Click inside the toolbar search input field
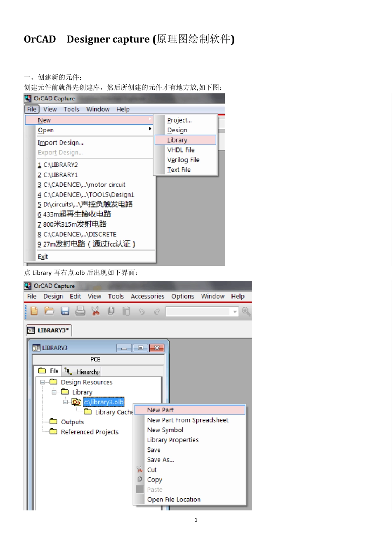The width and height of the screenshot is (392, 555). click(x=198, y=312)
